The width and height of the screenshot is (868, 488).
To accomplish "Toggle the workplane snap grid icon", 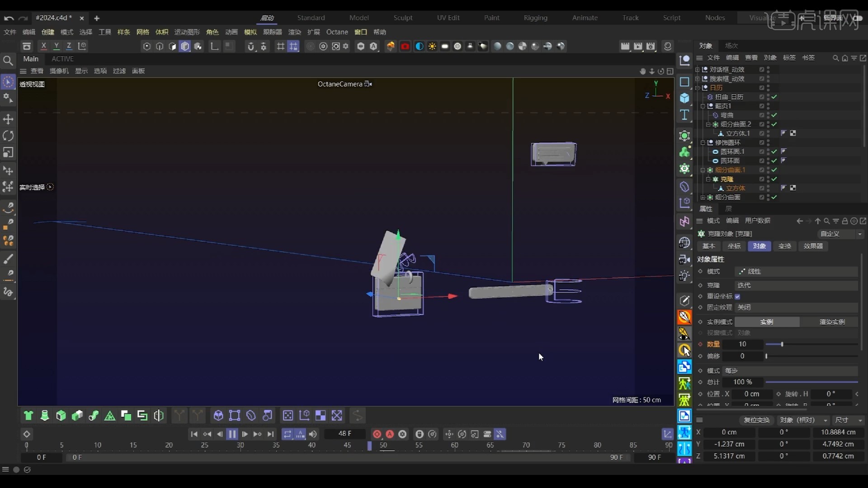I will point(293,46).
